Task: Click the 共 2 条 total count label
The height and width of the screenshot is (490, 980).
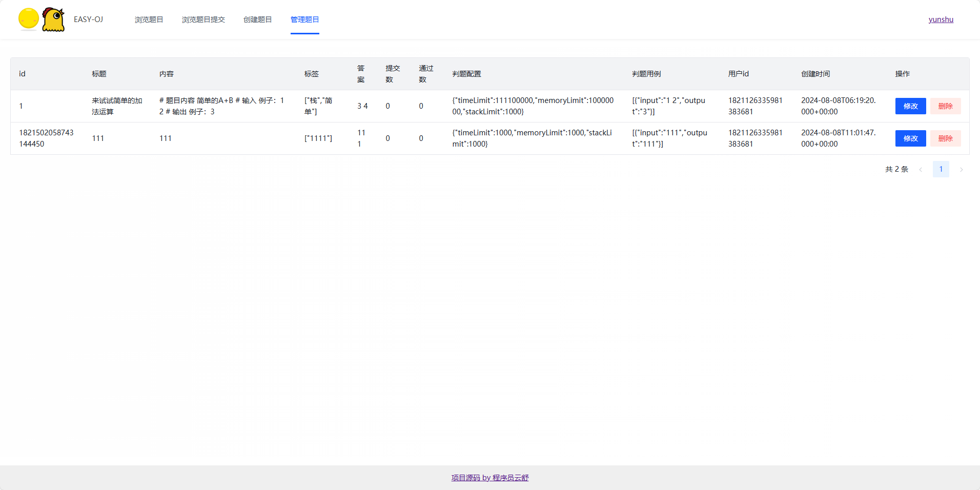Action: point(896,169)
